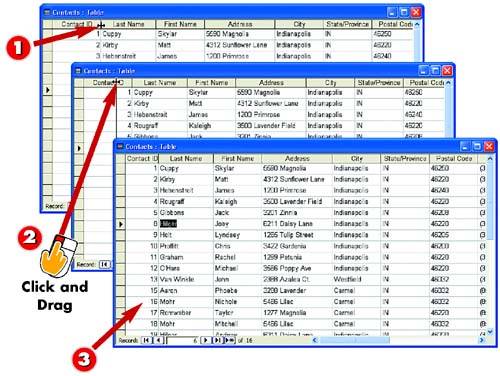Go to first record in front window

(x=146, y=340)
